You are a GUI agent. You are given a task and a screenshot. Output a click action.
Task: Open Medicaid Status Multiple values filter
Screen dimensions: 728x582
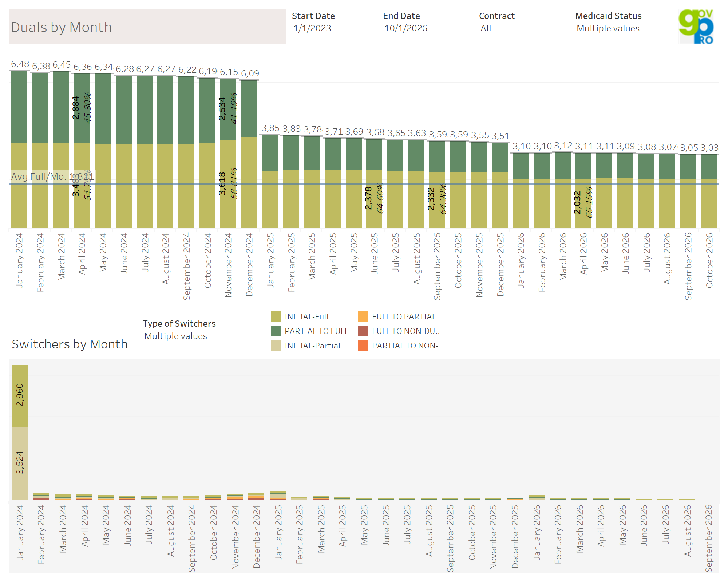point(608,28)
